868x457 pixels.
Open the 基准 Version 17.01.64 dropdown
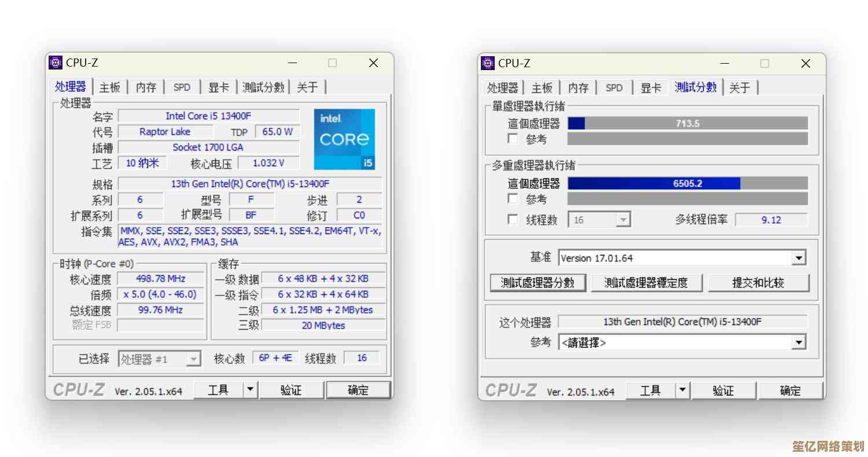point(799,258)
